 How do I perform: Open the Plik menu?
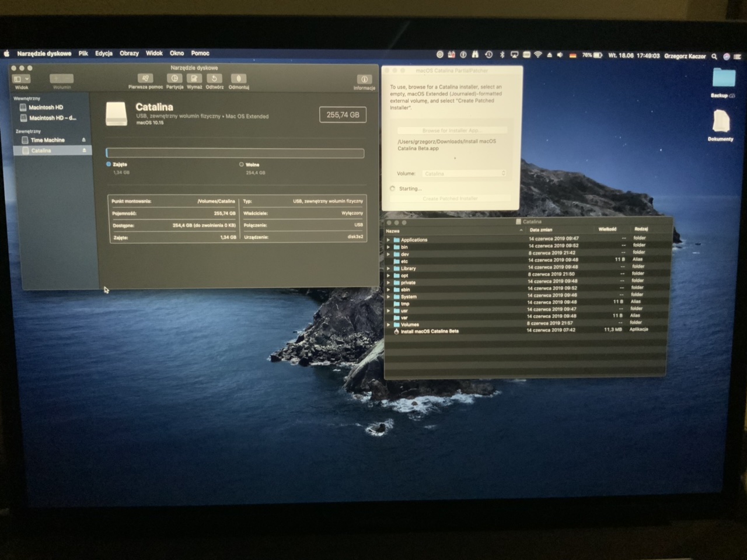click(x=83, y=53)
